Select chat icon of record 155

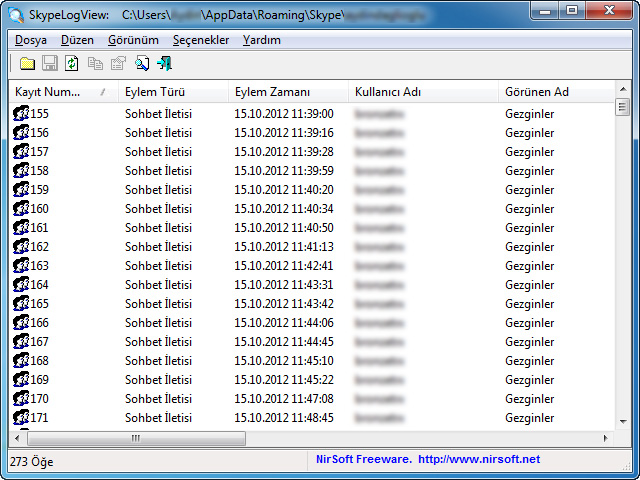click(x=21, y=113)
